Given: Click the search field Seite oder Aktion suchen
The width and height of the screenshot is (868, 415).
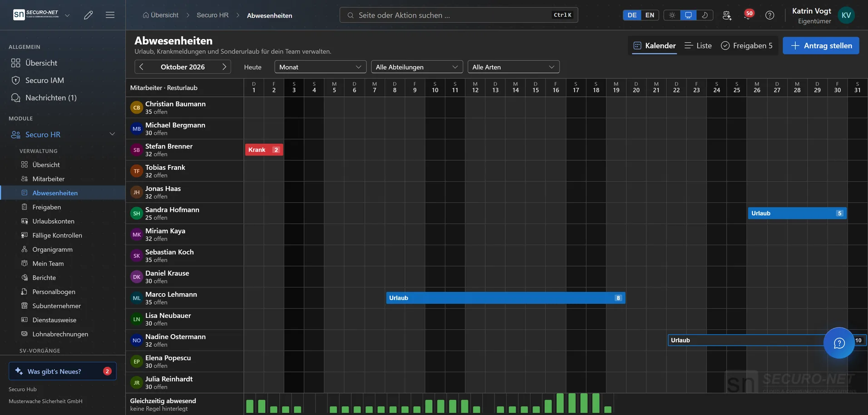Looking at the screenshot, I should pos(459,15).
